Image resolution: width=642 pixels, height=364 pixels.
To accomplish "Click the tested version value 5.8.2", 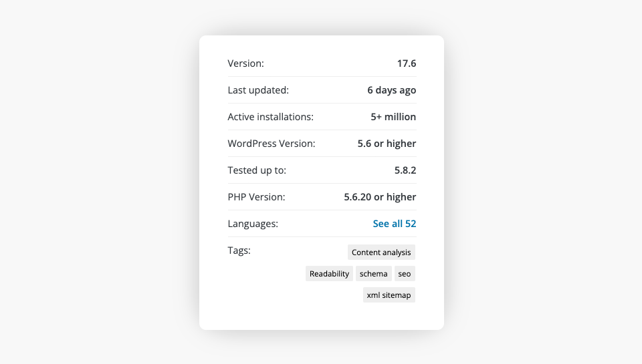I will [x=405, y=170].
